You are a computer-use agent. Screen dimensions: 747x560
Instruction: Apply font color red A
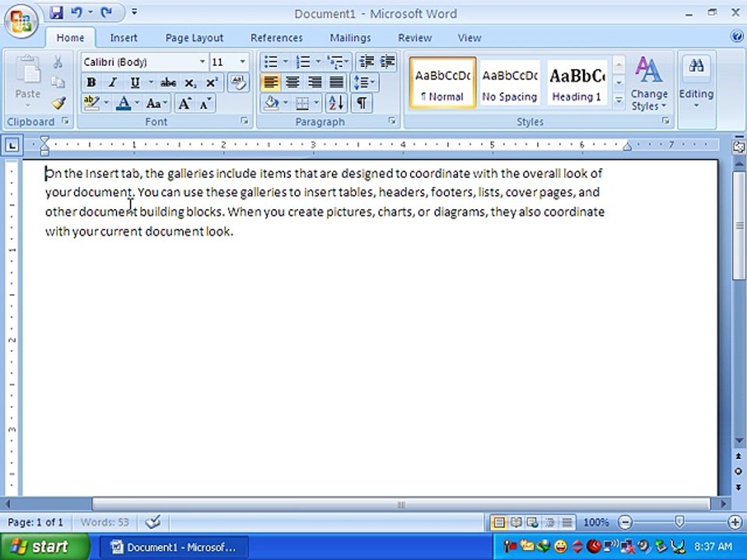click(x=124, y=103)
